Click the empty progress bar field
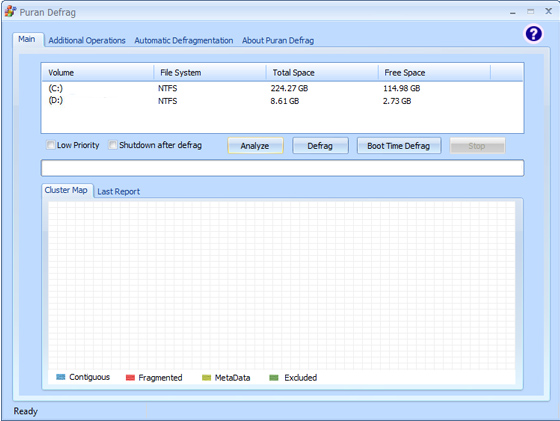560x421 pixels. point(282,168)
